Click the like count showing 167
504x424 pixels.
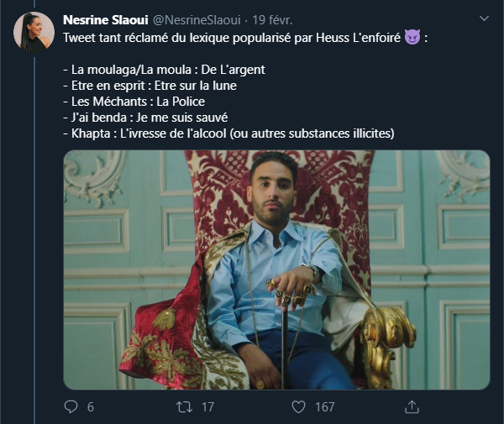[x=324, y=407]
